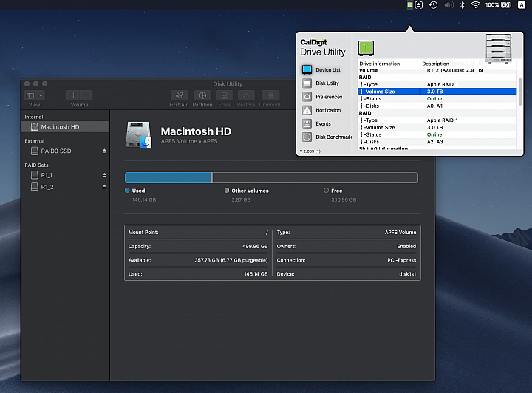The image size is (532, 393).
Task: Click the blue Used legend dot
Action: pos(127,191)
